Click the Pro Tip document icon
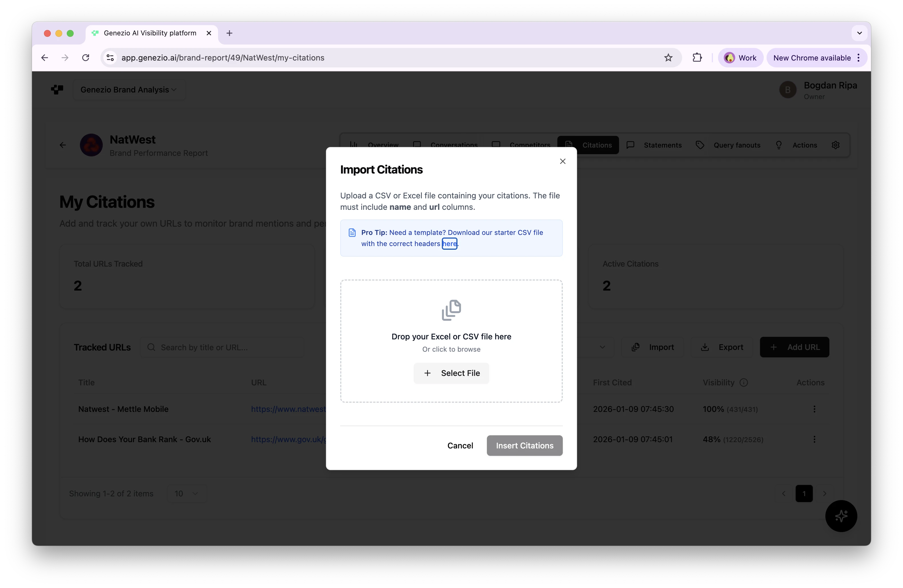The image size is (903, 588). click(x=352, y=233)
